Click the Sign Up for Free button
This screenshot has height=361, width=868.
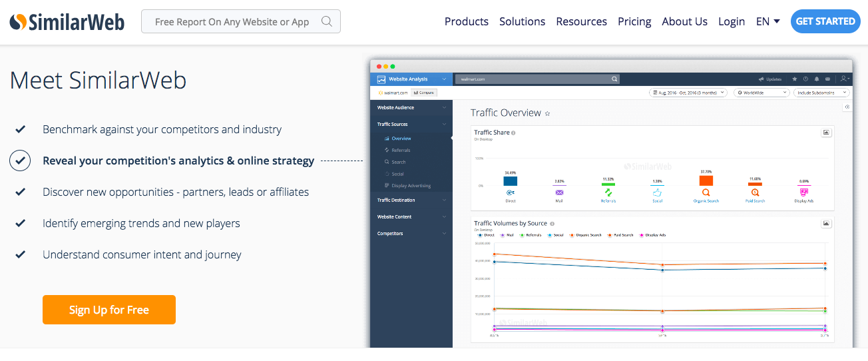tap(109, 310)
